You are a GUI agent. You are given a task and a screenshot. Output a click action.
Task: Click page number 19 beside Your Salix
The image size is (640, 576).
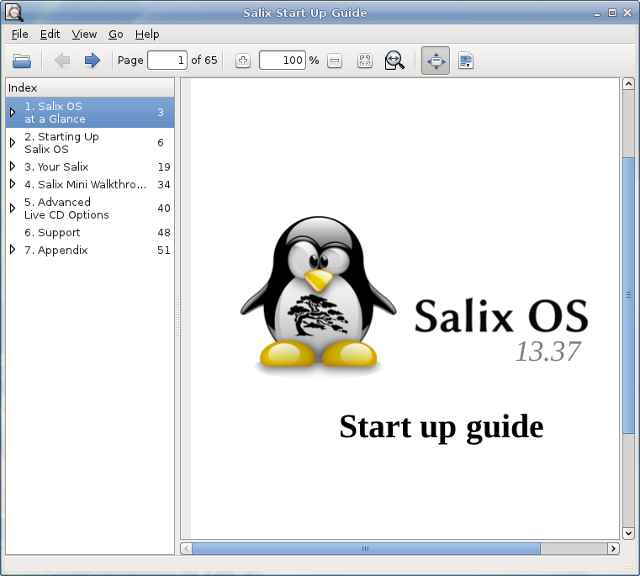click(164, 167)
